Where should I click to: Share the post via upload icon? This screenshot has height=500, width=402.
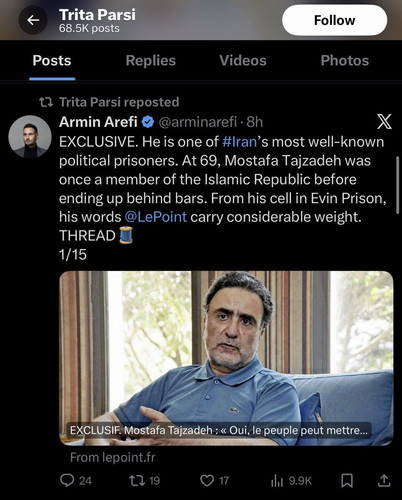pyautogui.click(x=384, y=480)
